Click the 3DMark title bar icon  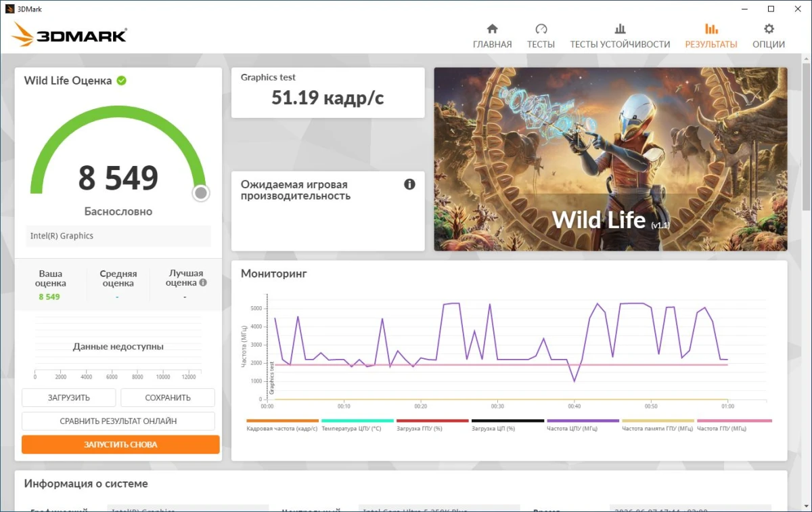point(9,9)
